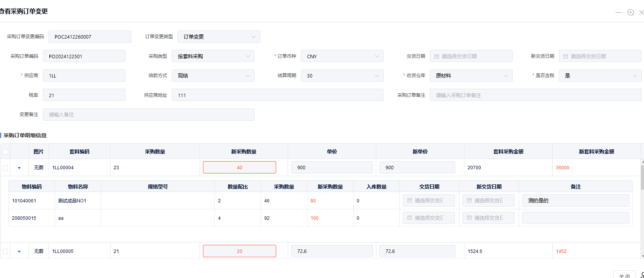
Task: Click the amount 20700
Action: [474, 168]
